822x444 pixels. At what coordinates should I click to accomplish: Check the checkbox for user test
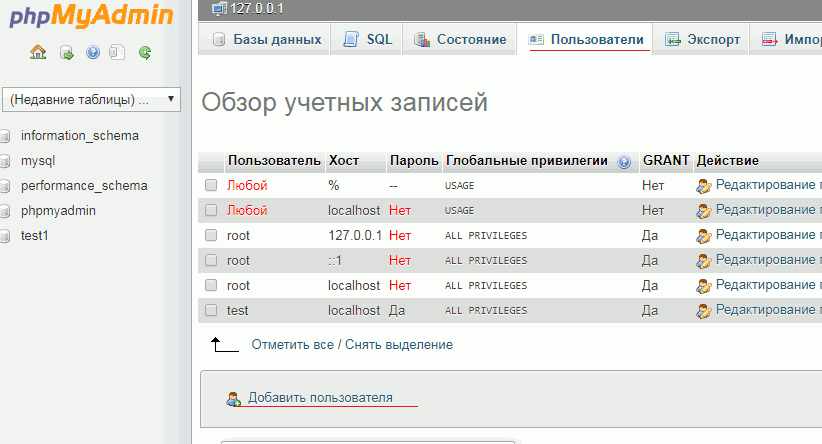coord(211,310)
